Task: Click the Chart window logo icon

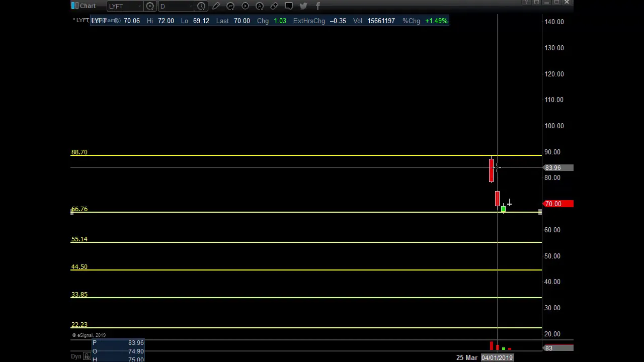Action: pyautogui.click(x=74, y=6)
